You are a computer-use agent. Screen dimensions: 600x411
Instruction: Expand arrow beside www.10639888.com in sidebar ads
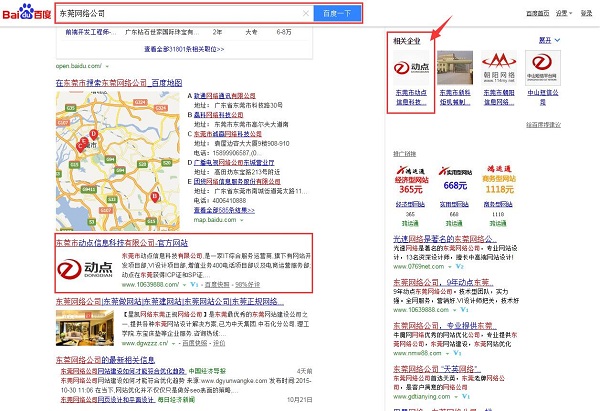click(455, 310)
